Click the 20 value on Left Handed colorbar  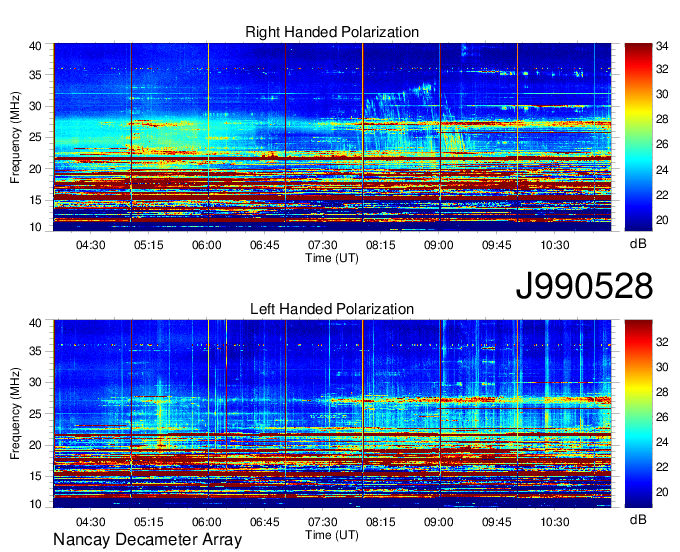(662, 492)
